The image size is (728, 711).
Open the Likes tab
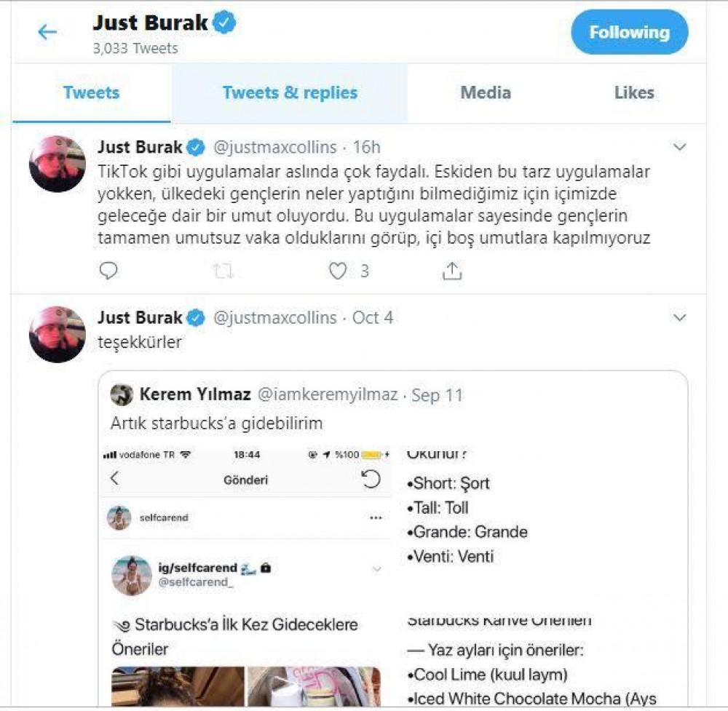[634, 93]
